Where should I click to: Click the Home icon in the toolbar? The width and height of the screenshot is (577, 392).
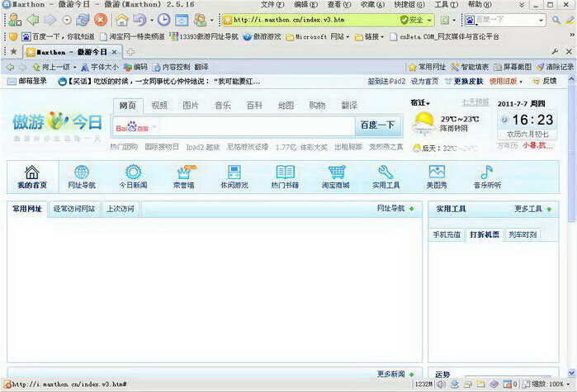[x=122, y=20]
